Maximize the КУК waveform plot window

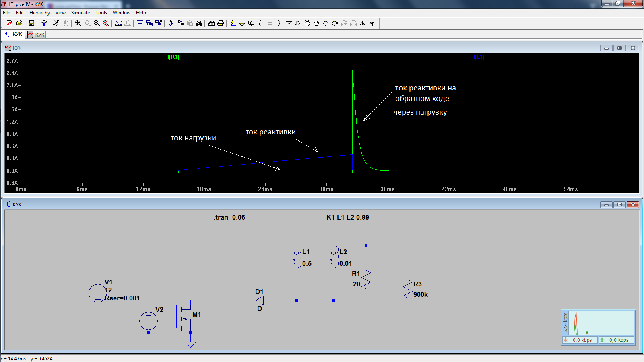[619, 48]
